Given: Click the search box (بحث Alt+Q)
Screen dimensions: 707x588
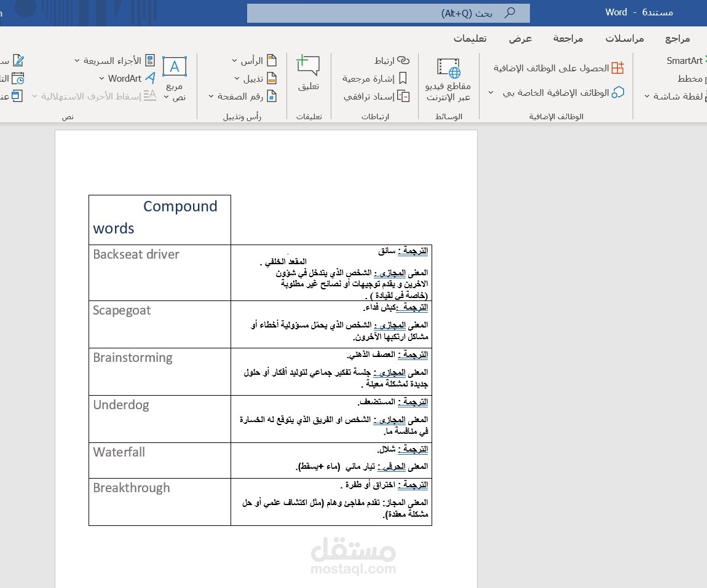Looking at the screenshot, I should pos(388,13).
